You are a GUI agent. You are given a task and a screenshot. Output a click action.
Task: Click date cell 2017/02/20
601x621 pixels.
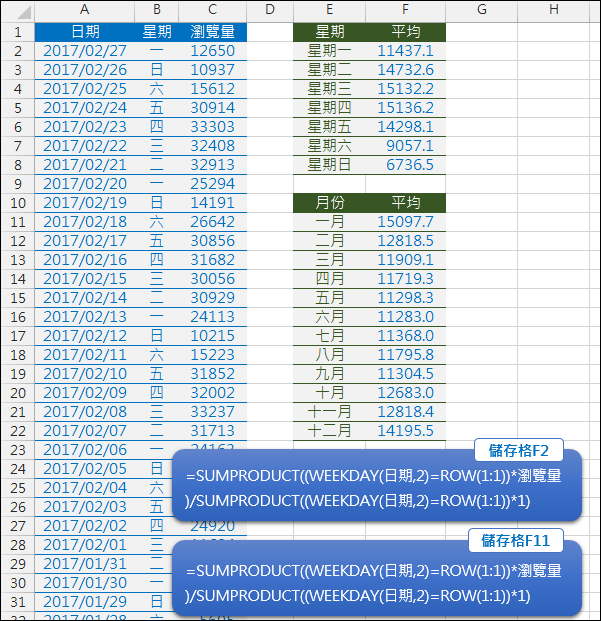click(x=85, y=184)
